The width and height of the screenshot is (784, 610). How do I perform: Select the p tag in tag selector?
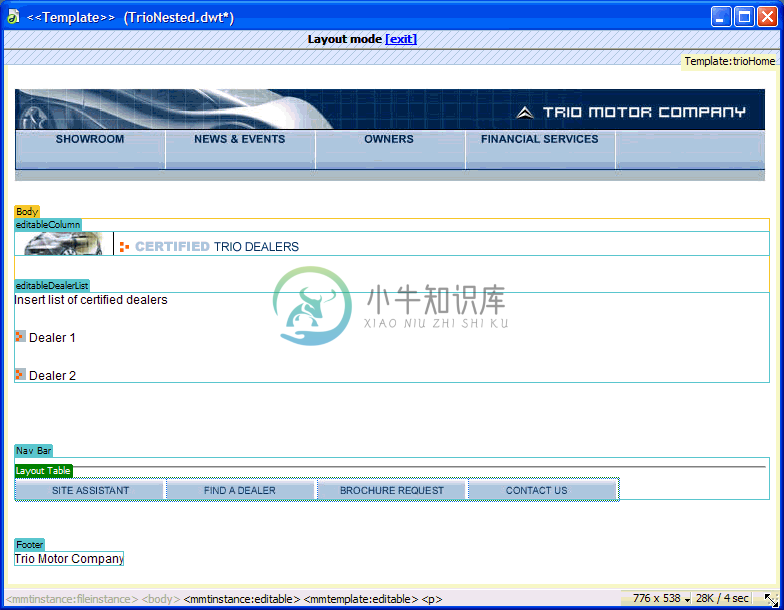pos(432,598)
